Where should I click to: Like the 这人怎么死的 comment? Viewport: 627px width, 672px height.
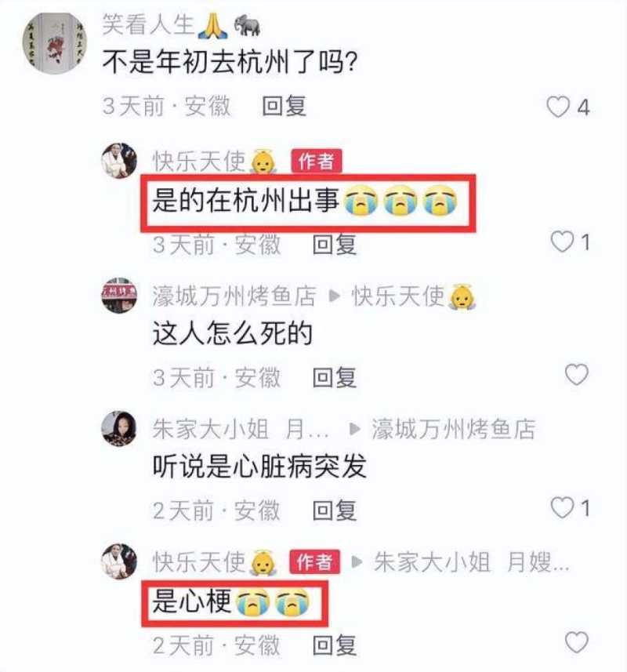click(577, 375)
